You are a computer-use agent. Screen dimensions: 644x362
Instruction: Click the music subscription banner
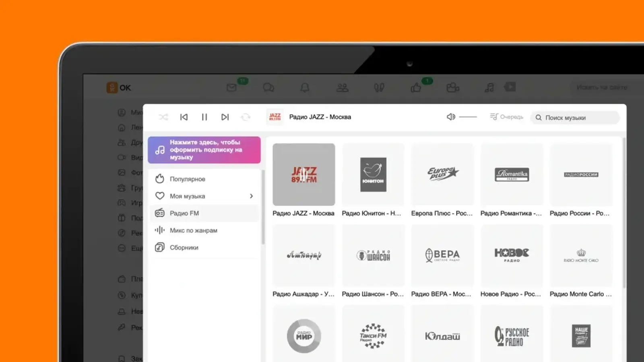(x=204, y=150)
